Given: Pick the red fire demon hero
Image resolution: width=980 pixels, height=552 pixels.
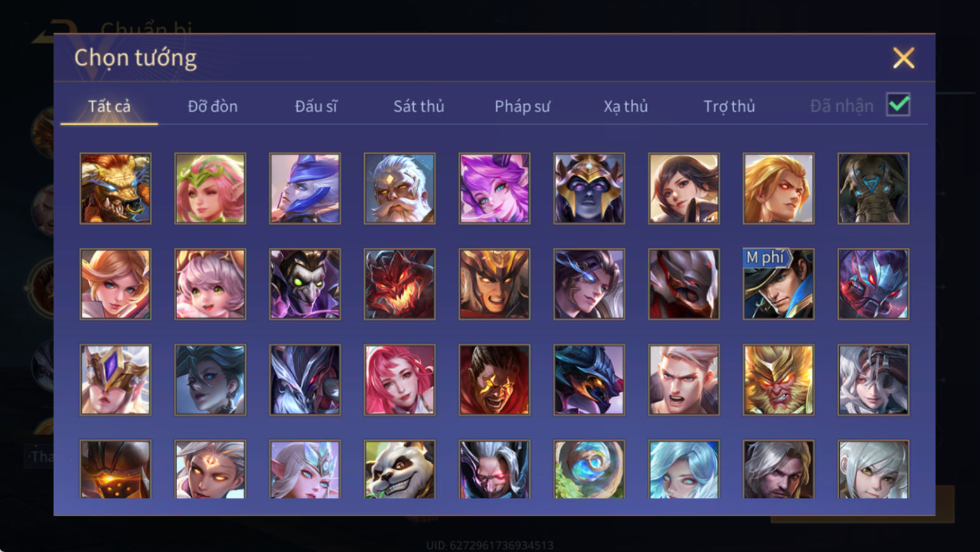Looking at the screenshot, I should [399, 284].
